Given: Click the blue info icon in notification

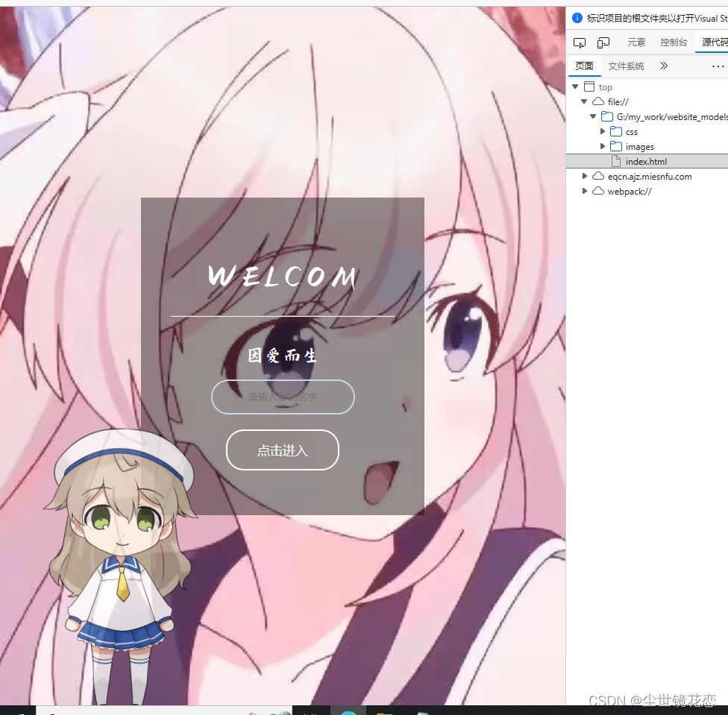Looking at the screenshot, I should pyautogui.click(x=577, y=18).
